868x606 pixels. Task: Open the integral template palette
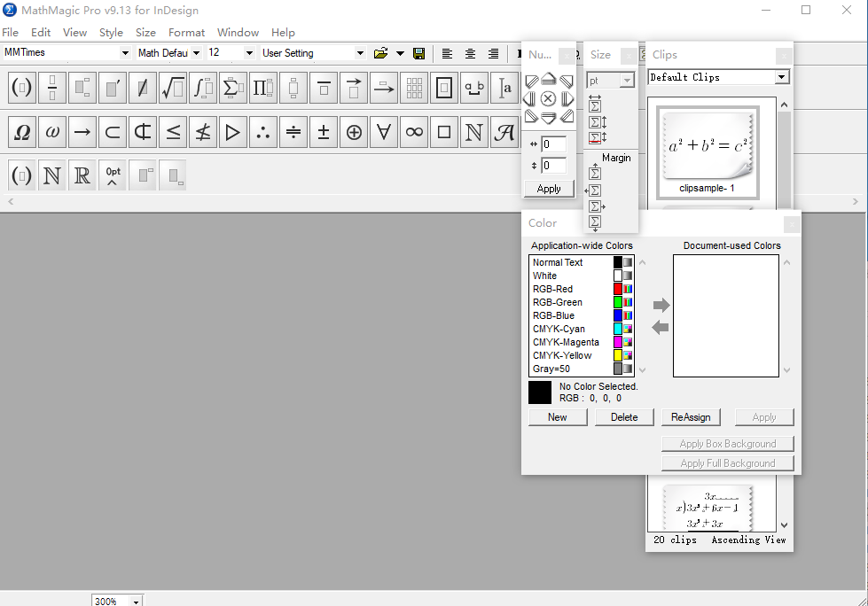coord(203,88)
